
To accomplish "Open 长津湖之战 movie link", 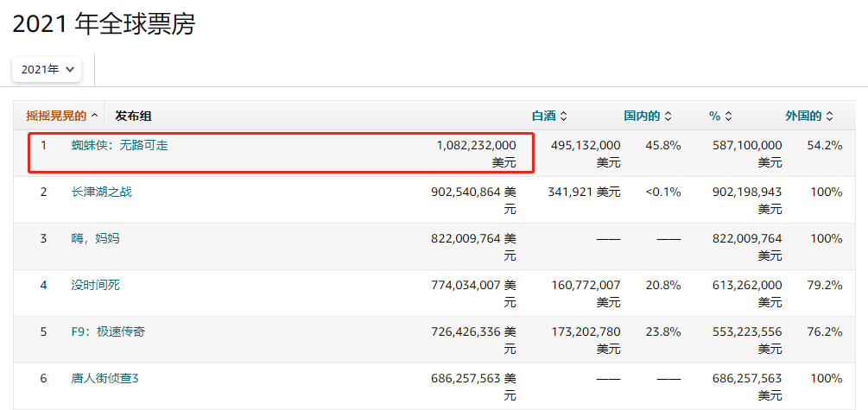I will coord(102,192).
